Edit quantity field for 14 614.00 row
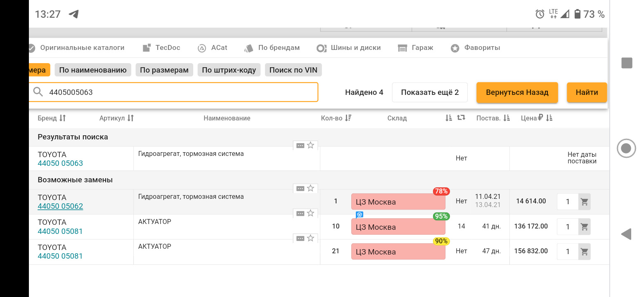Screen dimensions: 644x297 click(x=568, y=202)
